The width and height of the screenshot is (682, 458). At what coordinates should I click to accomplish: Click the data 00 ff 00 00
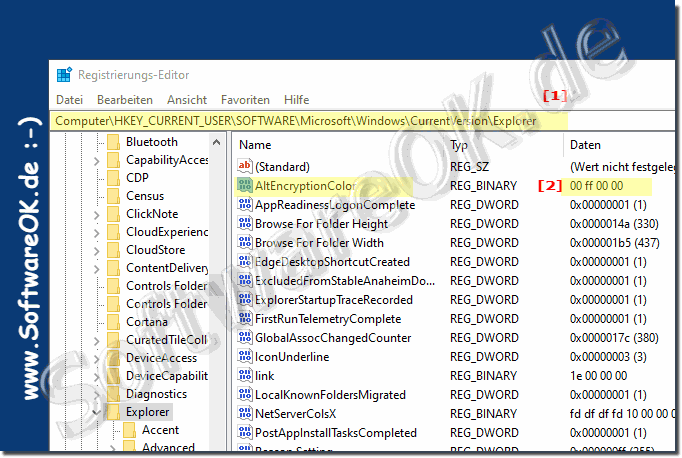pos(596,186)
